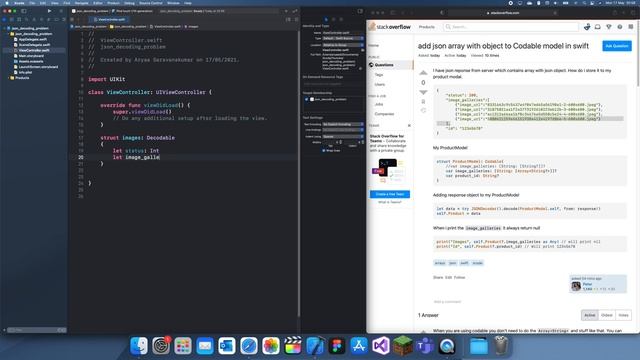Click the Safari address bar
This screenshot has height=360, width=640.
503,13
